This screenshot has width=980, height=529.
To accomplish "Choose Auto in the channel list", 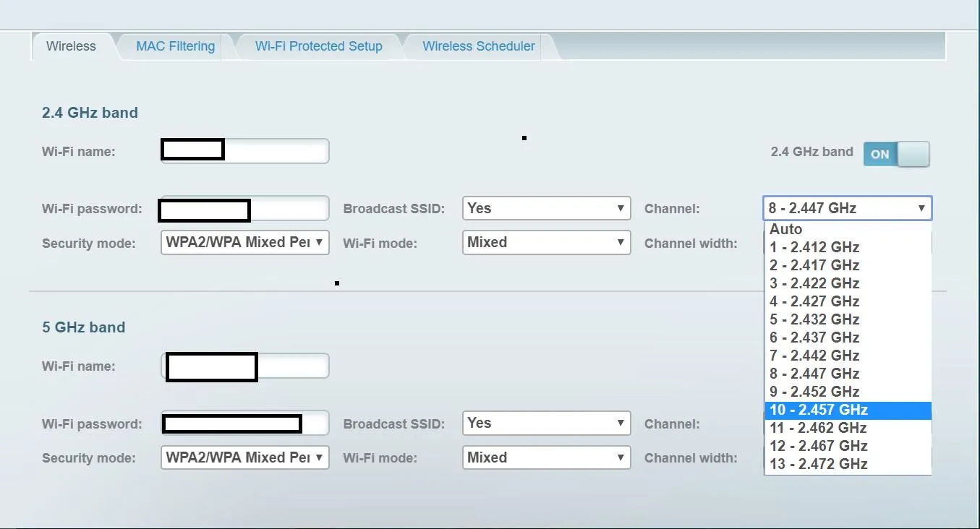I will coord(848,229).
